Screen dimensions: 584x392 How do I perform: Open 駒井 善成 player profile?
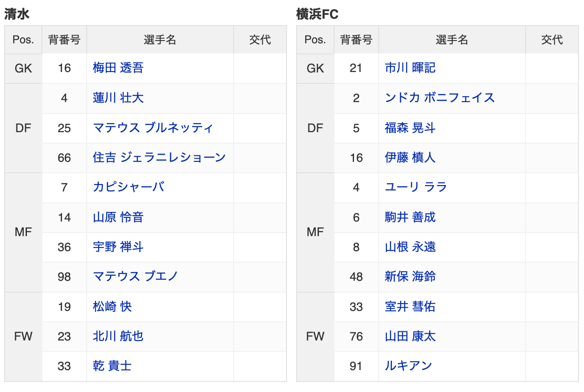pos(410,217)
